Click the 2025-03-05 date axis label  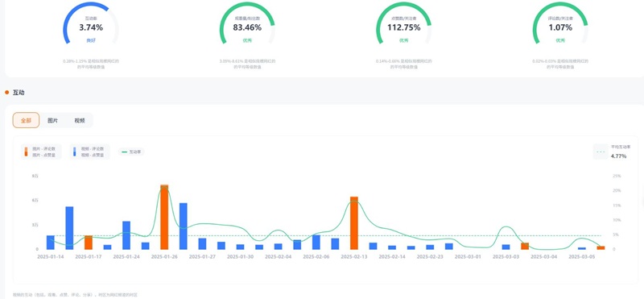tap(581, 256)
